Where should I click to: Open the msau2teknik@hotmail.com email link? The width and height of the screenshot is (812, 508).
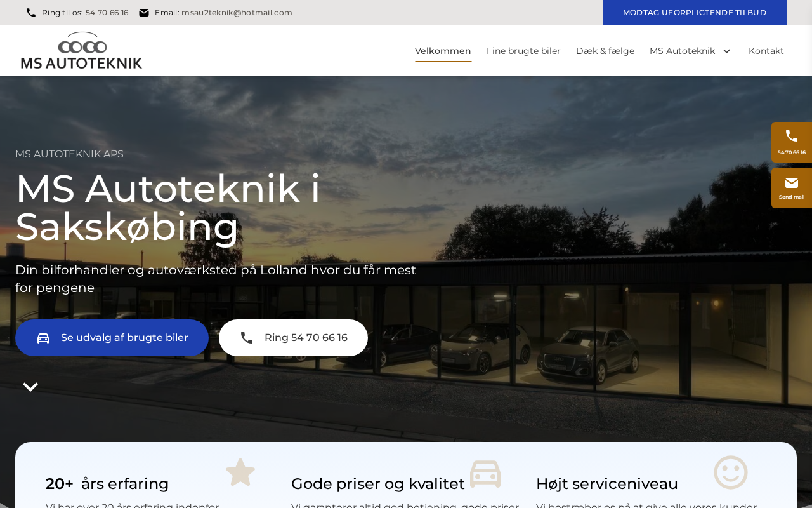point(237,13)
